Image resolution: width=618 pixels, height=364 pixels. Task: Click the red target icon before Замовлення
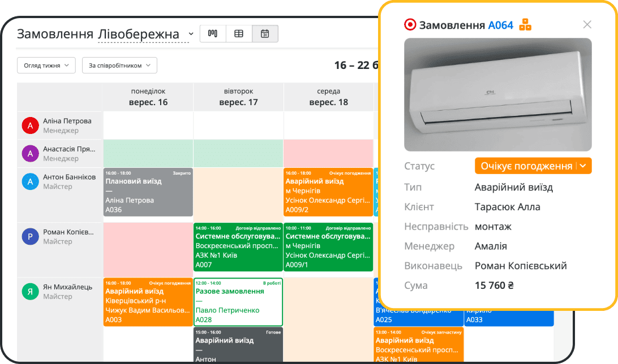pyautogui.click(x=410, y=25)
